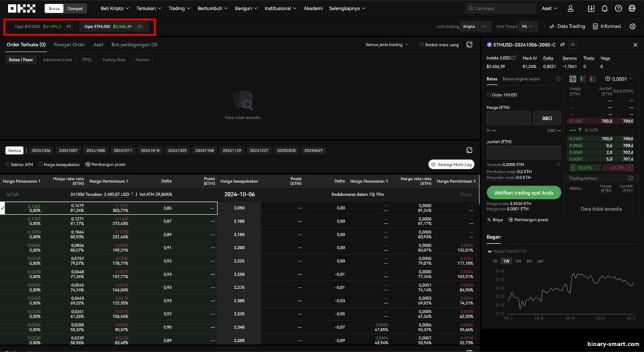Click the download app icon
The width and height of the screenshot is (644, 352).
591,9
